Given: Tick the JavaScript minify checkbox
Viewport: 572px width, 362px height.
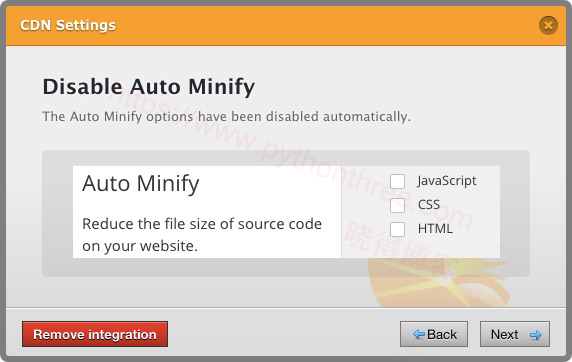Looking at the screenshot, I should coord(397,181).
